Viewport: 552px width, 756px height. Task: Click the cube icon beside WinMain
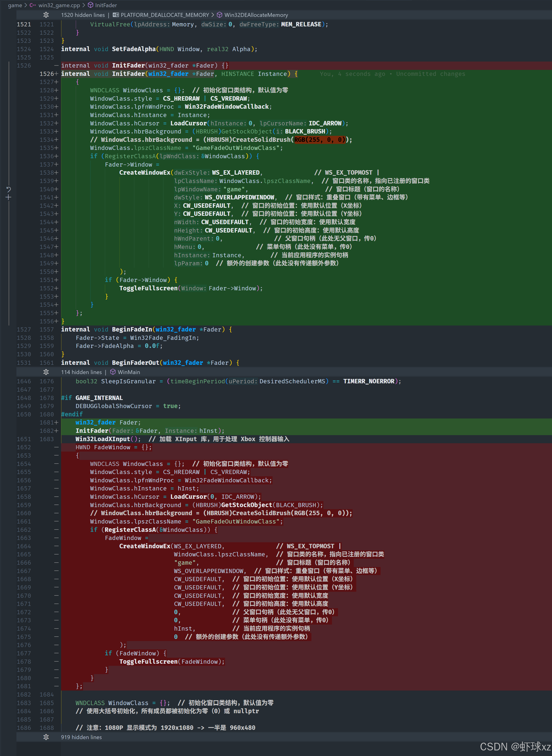[113, 372]
